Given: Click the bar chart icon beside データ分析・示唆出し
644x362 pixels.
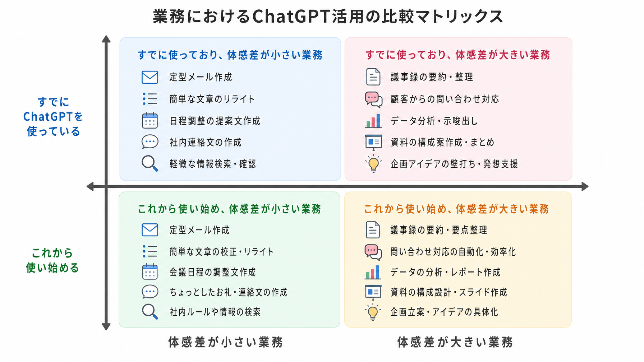Looking at the screenshot, I should pyautogui.click(x=373, y=121).
